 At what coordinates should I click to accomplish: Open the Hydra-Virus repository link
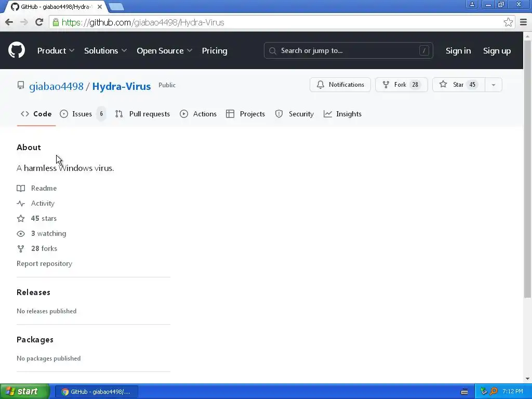pos(122,86)
